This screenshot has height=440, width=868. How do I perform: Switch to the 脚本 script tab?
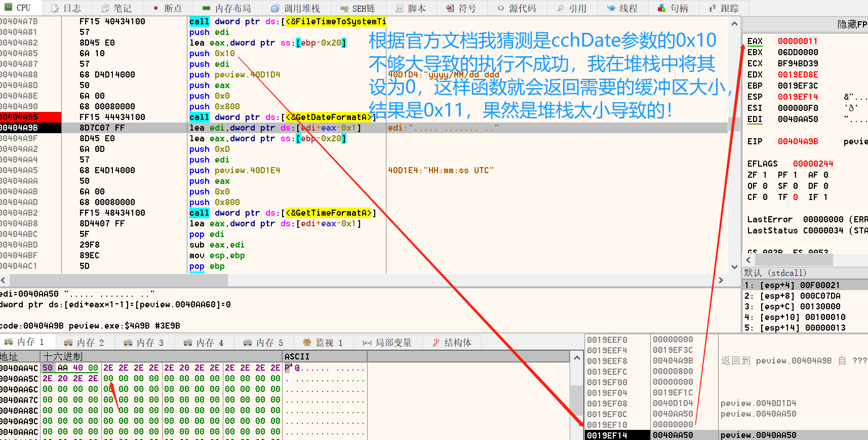coord(411,8)
